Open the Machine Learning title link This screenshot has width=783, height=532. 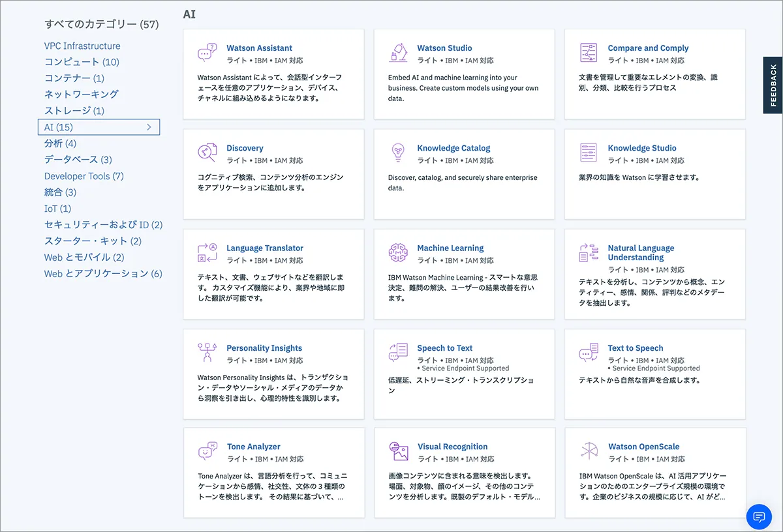click(x=450, y=248)
